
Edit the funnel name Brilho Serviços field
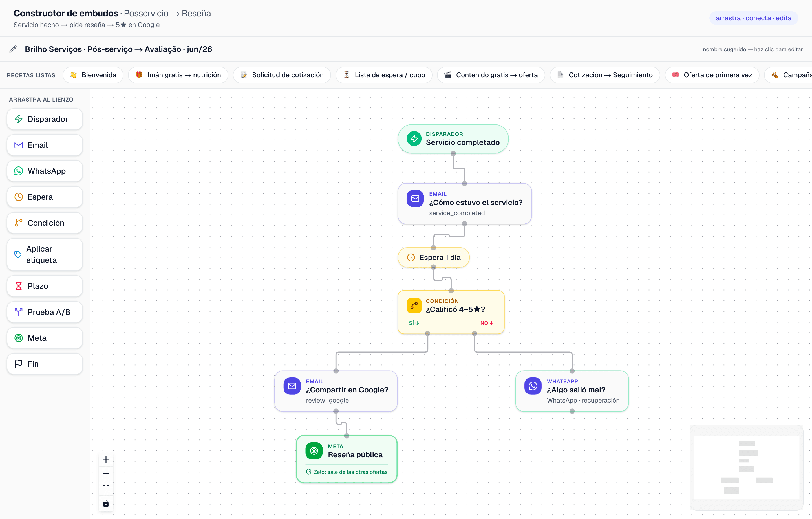pyautogui.click(x=118, y=49)
